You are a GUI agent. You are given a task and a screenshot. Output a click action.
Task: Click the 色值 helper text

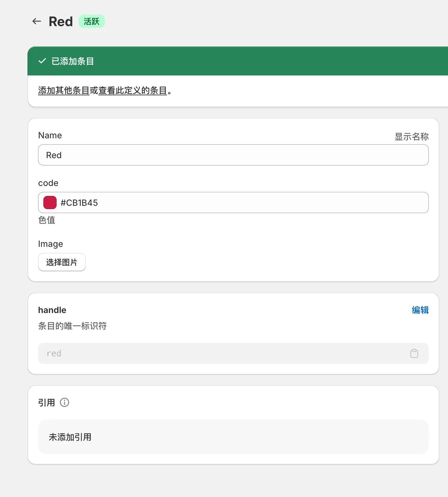(47, 220)
